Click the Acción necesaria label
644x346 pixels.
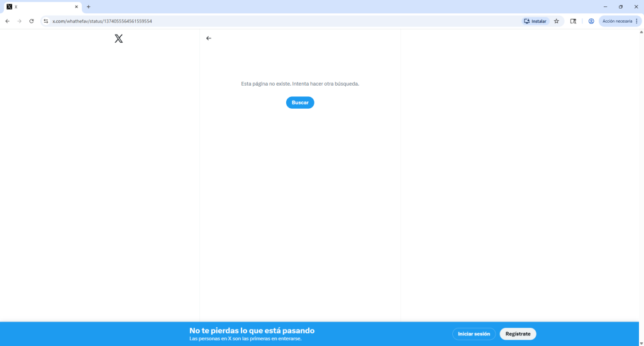pyautogui.click(x=616, y=21)
